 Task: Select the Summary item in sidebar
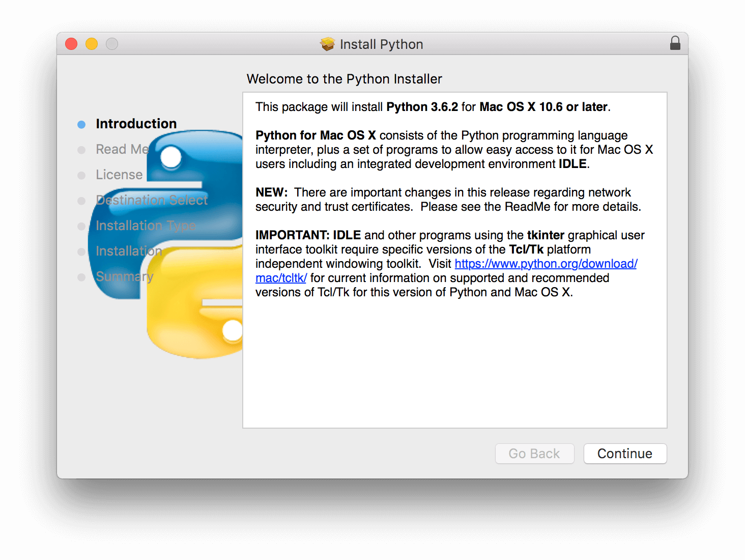[125, 276]
